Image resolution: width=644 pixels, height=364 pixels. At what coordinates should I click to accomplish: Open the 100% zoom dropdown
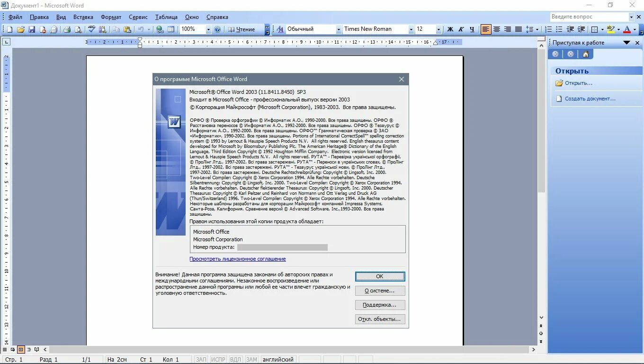click(x=208, y=29)
